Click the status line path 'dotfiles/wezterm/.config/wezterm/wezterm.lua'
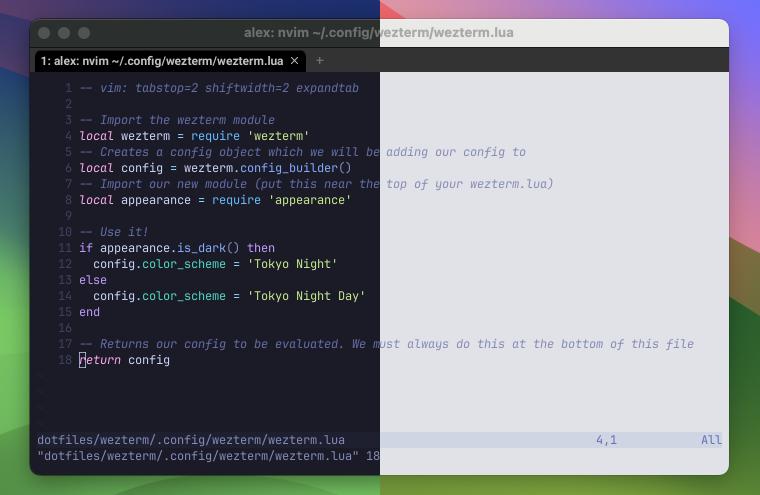This screenshot has width=760, height=495. tap(191, 440)
